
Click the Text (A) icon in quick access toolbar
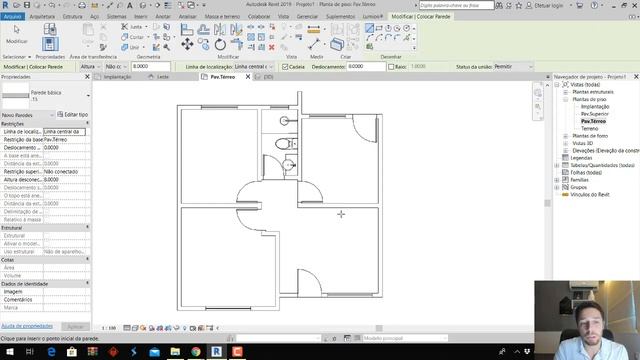tap(130, 5)
